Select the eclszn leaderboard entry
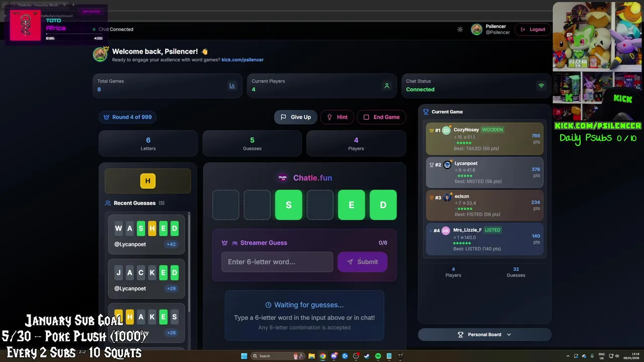 pos(485,205)
